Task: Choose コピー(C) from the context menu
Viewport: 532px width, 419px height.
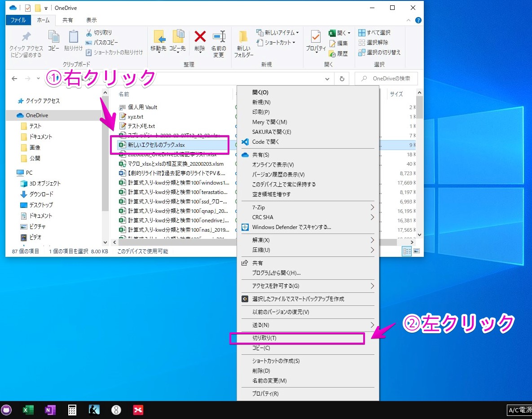Action: coord(308,348)
